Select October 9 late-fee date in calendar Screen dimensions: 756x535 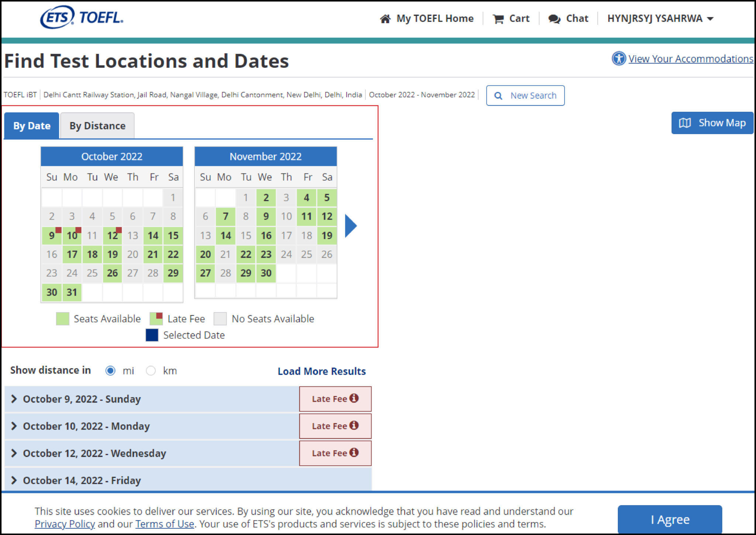click(52, 235)
